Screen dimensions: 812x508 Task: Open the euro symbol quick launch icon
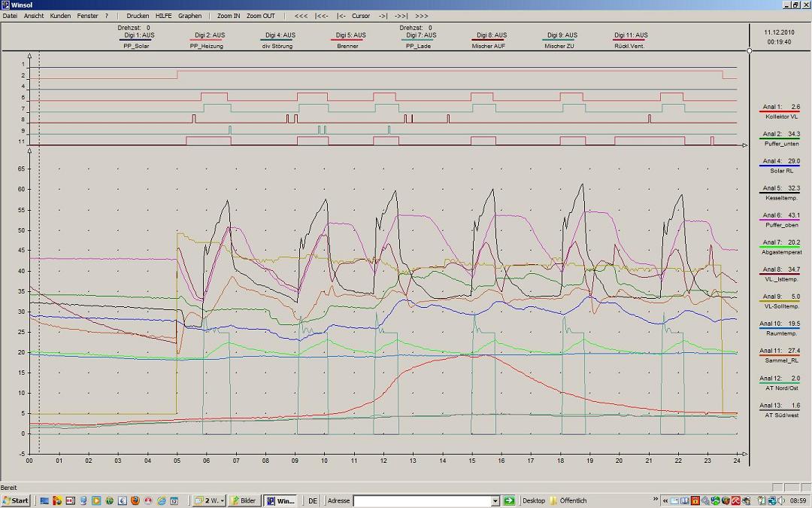(123, 500)
